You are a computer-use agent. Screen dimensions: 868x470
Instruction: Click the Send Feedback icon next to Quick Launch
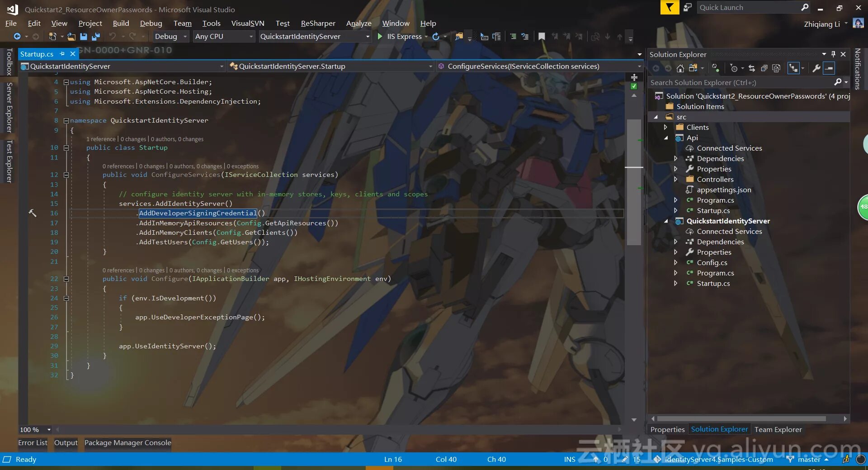[x=688, y=7]
